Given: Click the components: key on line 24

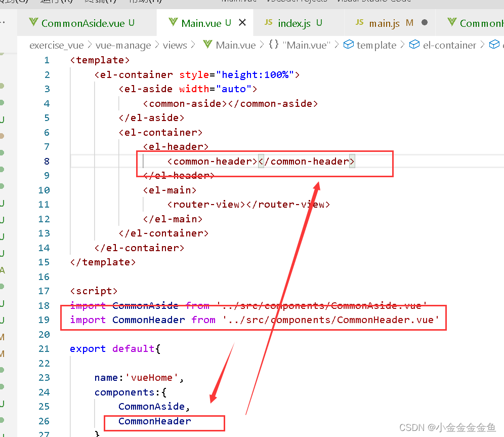Looking at the screenshot, I should [128, 392].
